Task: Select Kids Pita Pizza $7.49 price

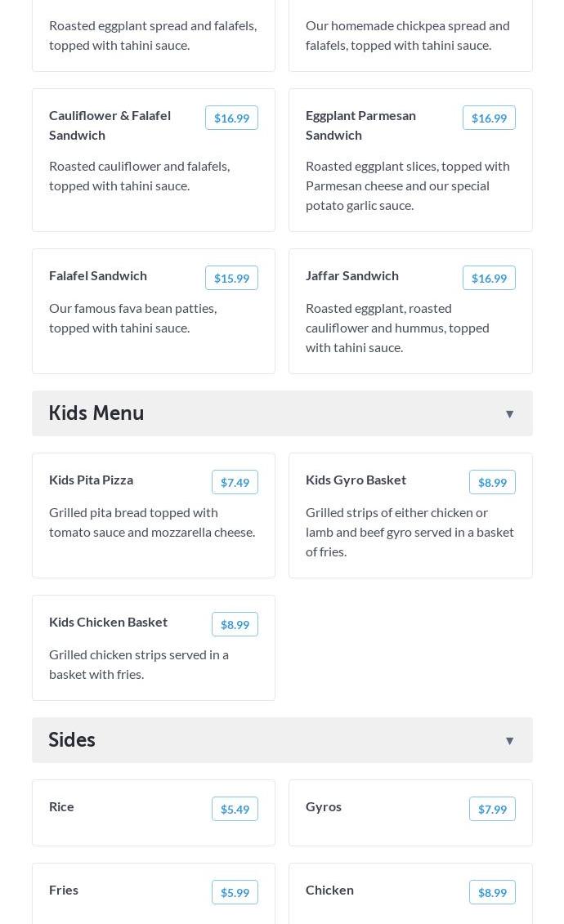Action: pos(235,483)
